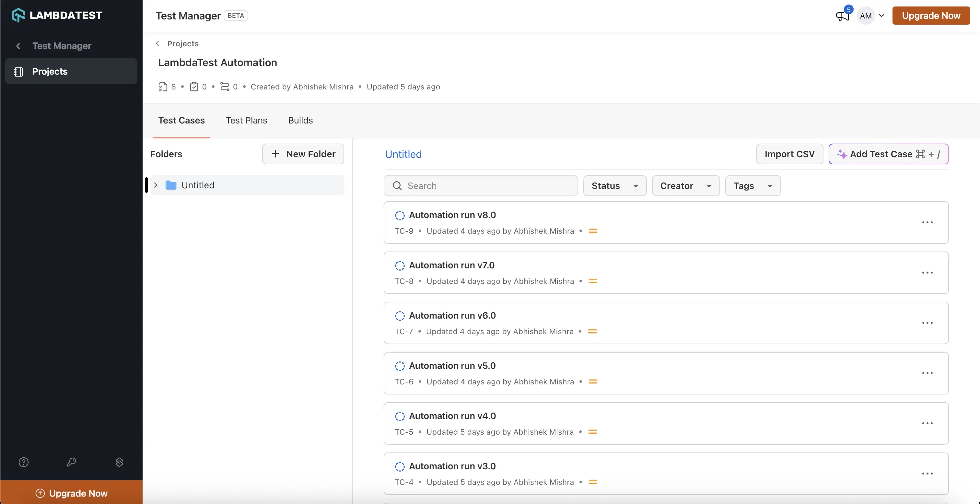980x504 pixels.
Task: Click the priority icon on TC-4
Action: [593, 482]
